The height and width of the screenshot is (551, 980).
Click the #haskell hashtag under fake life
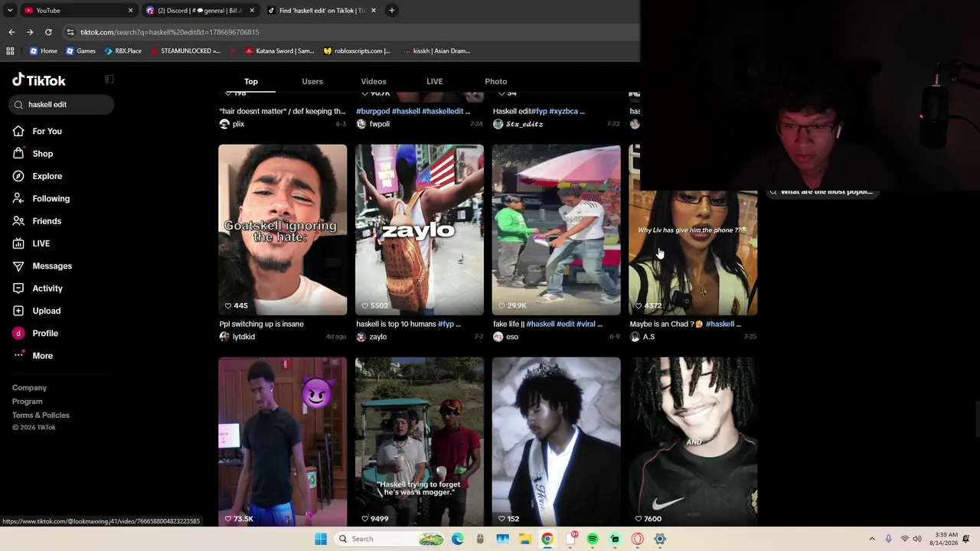pos(541,324)
